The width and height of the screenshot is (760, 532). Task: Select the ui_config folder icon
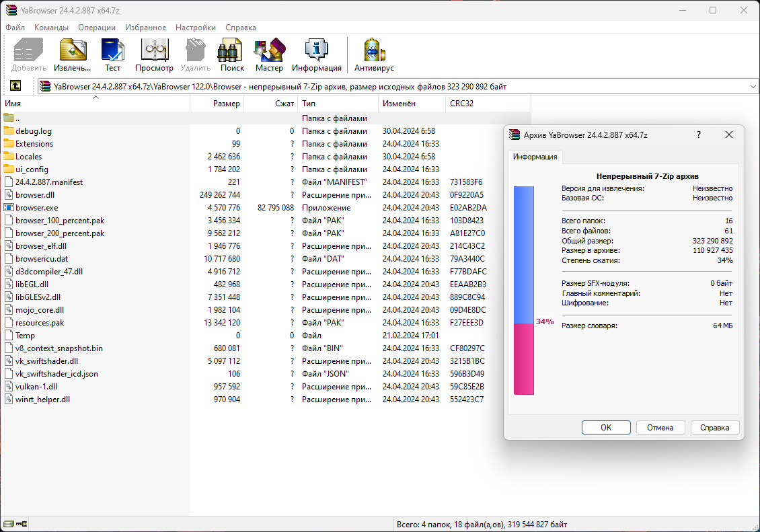tap(8, 169)
